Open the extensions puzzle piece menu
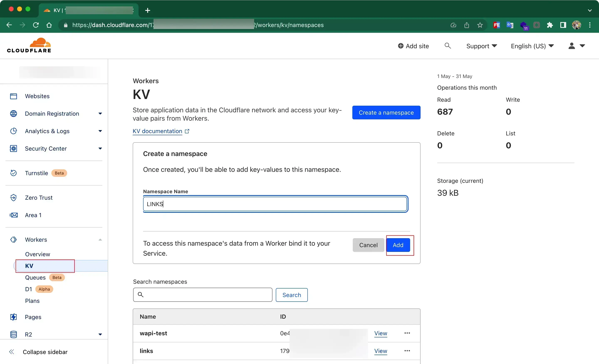599x364 pixels. pyautogui.click(x=550, y=25)
